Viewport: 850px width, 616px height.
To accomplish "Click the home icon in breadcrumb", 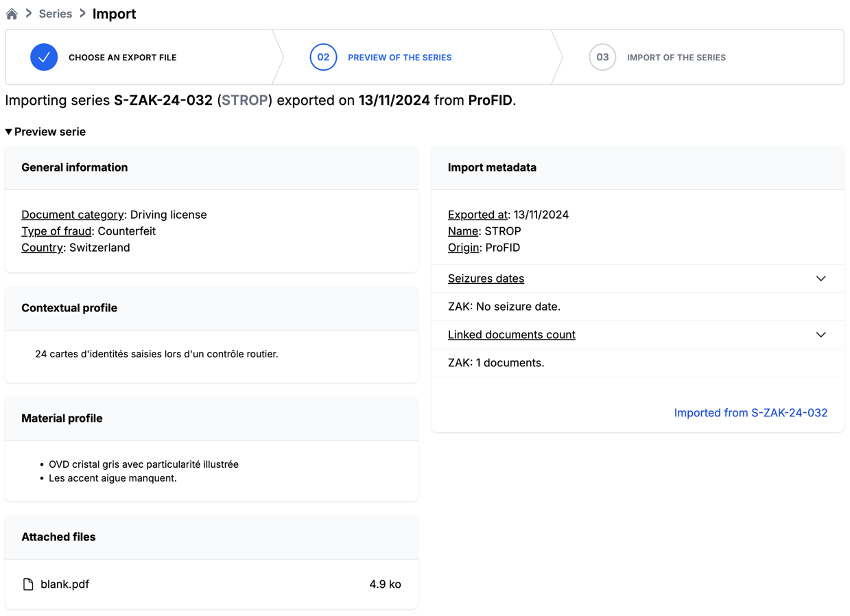I will tap(12, 14).
